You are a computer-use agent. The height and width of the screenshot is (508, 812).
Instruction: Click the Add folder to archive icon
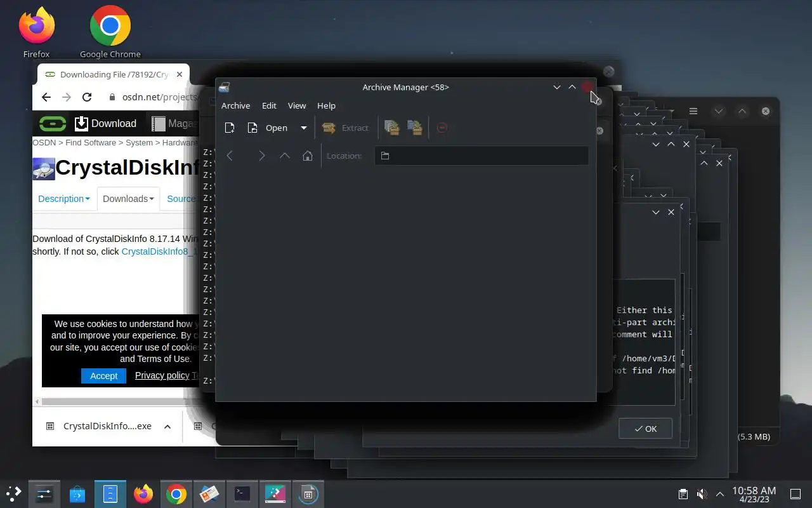415,128
